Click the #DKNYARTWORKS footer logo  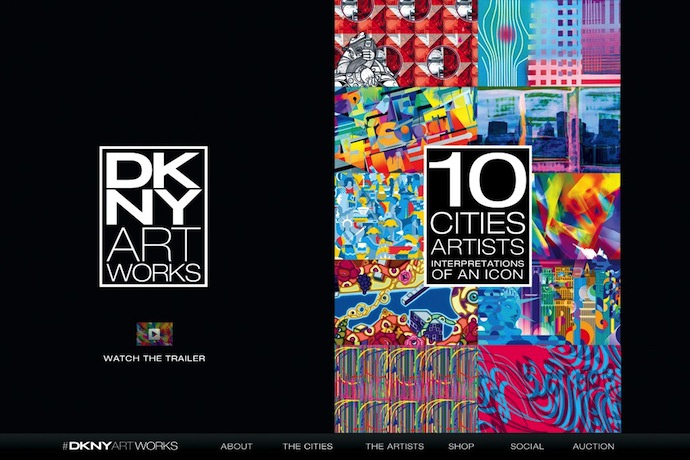(x=120, y=446)
